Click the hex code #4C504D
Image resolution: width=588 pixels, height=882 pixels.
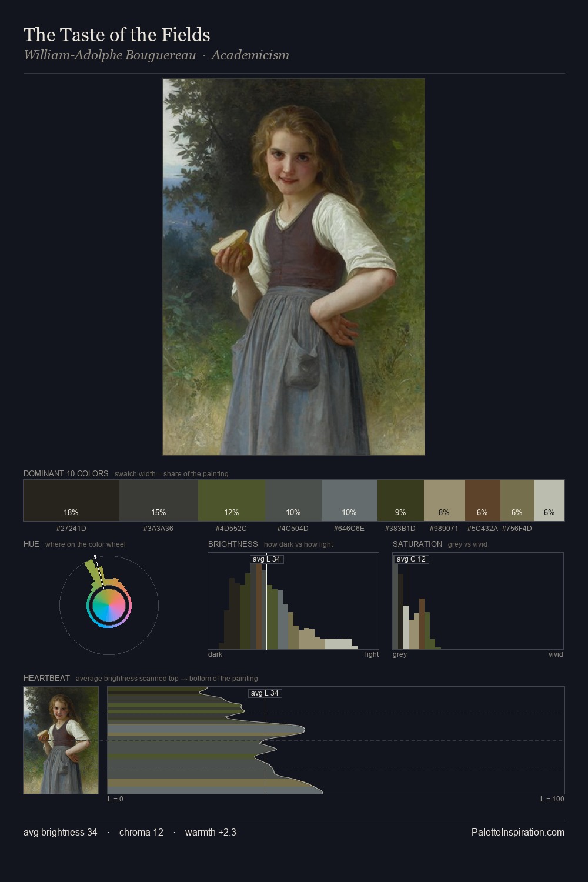click(293, 529)
